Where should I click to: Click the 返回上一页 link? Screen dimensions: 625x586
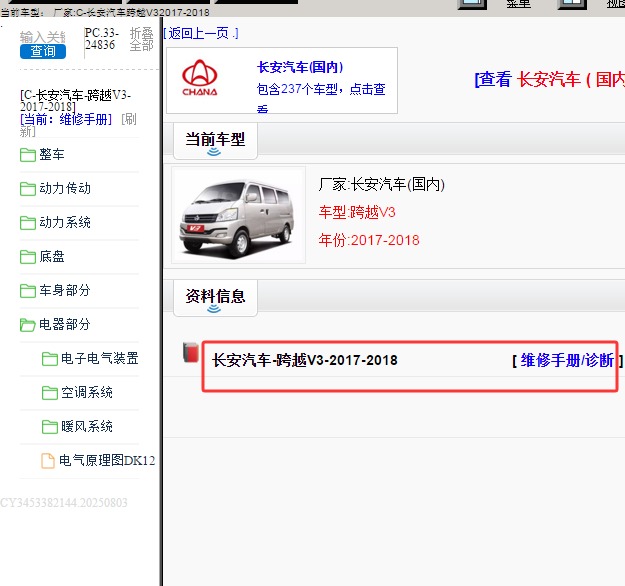(201, 33)
